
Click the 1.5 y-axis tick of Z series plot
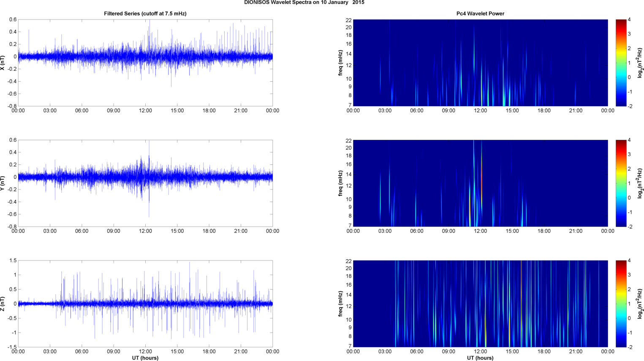(x=13, y=261)
